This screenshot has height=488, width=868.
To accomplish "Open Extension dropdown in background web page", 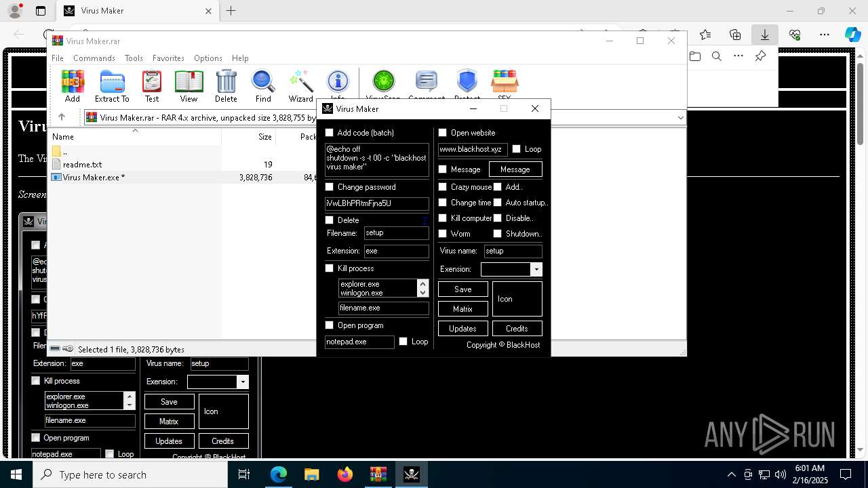I will click(x=242, y=382).
